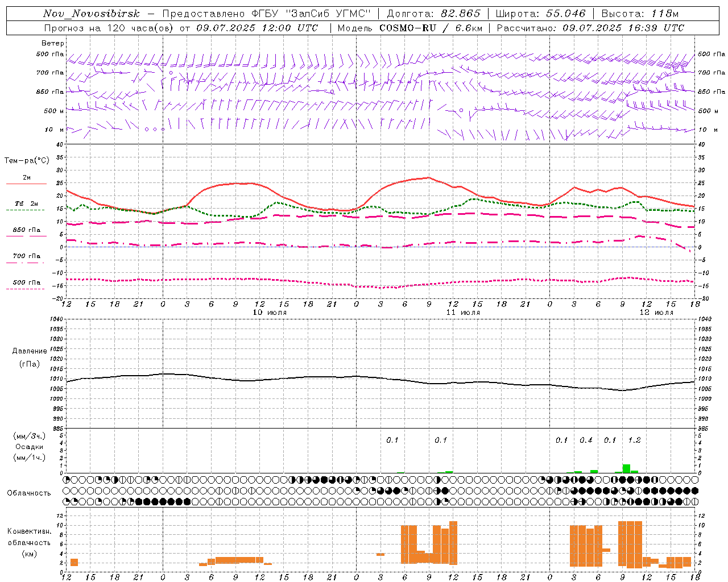Click the Nov_Novosibirsk station title
The height and width of the screenshot is (582, 728).
click(92, 14)
